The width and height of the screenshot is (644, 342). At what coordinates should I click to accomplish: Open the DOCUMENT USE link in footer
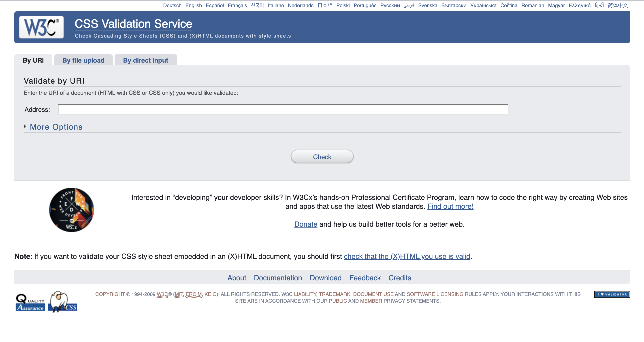(x=373, y=294)
